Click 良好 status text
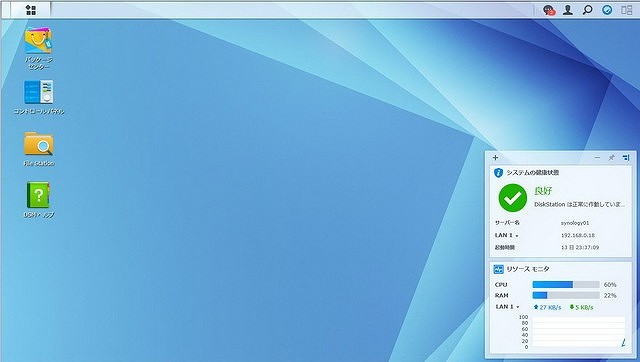Screen dimensions: 640x362 [543, 191]
